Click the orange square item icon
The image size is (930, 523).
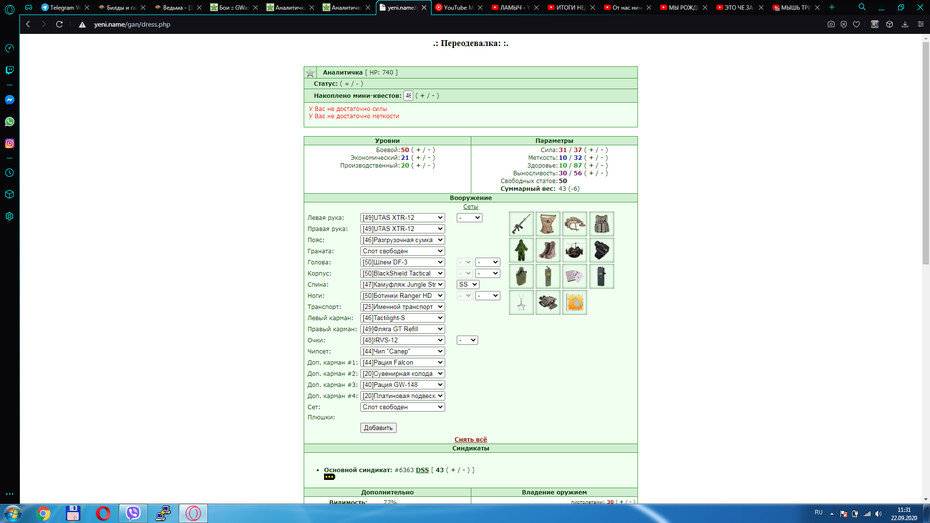coord(575,302)
